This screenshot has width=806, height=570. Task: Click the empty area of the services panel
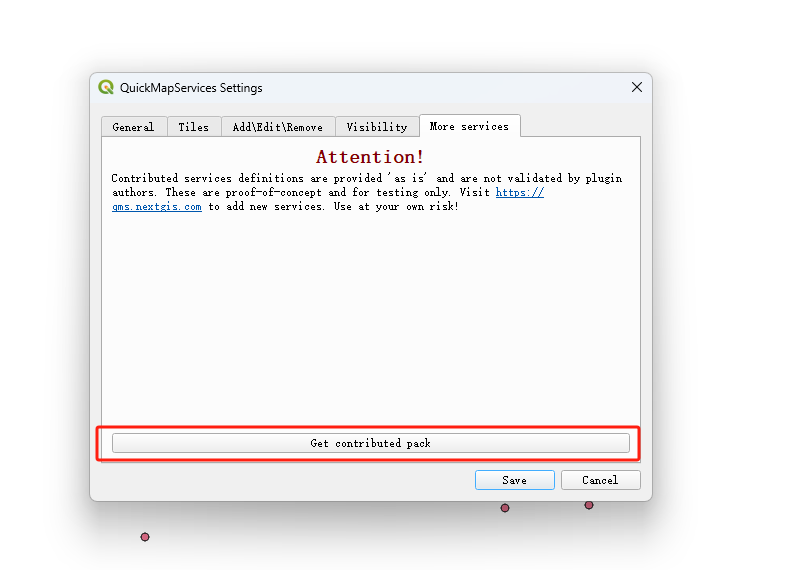tap(370, 320)
